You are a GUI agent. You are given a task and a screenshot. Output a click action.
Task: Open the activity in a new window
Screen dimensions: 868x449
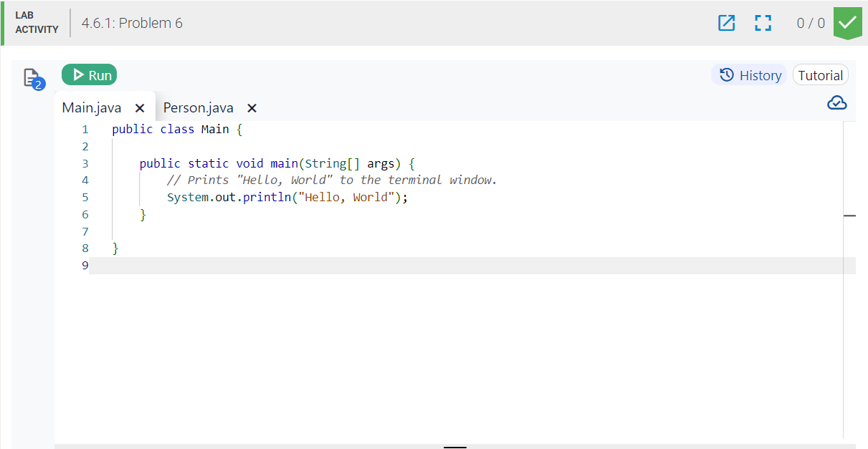[726, 23]
